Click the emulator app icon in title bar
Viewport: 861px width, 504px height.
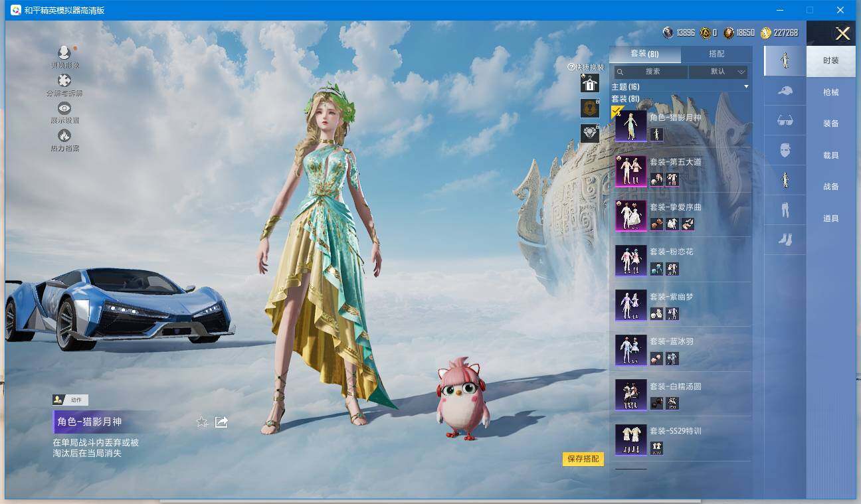pos(15,10)
